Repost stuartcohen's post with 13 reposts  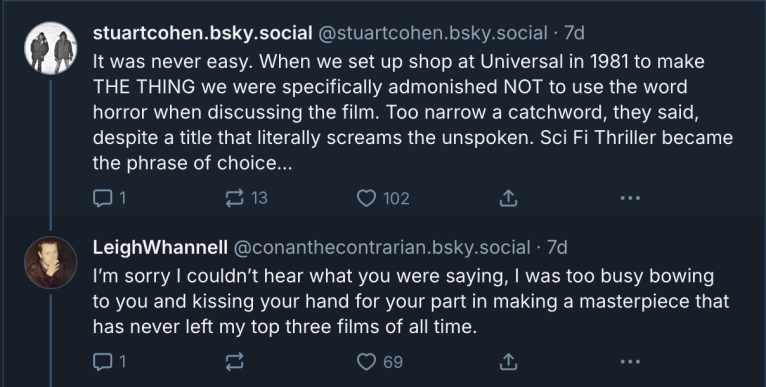(246, 198)
